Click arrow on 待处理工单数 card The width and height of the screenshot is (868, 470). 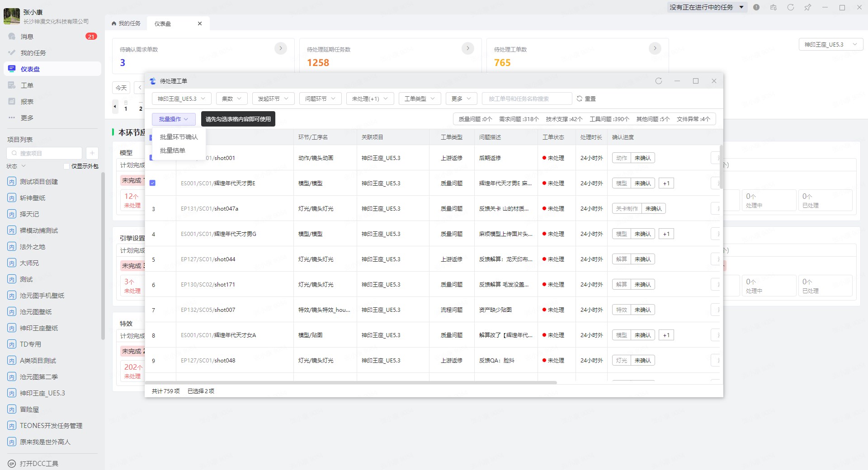tap(655, 48)
